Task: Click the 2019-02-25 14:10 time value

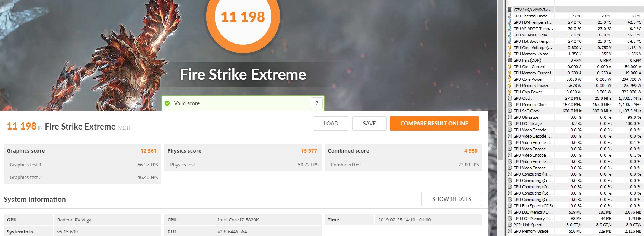Action: pyautogui.click(x=404, y=220)
